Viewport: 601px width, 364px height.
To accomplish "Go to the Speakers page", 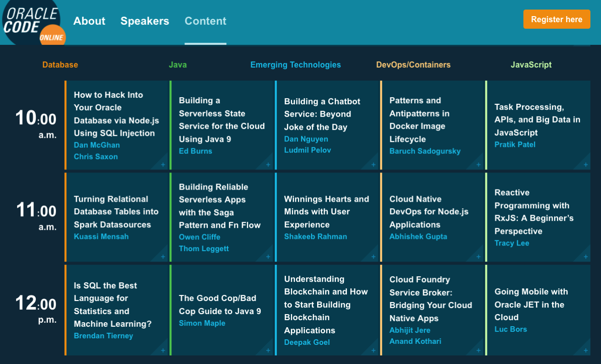I will pyautogui.click(x=145, y=21).
